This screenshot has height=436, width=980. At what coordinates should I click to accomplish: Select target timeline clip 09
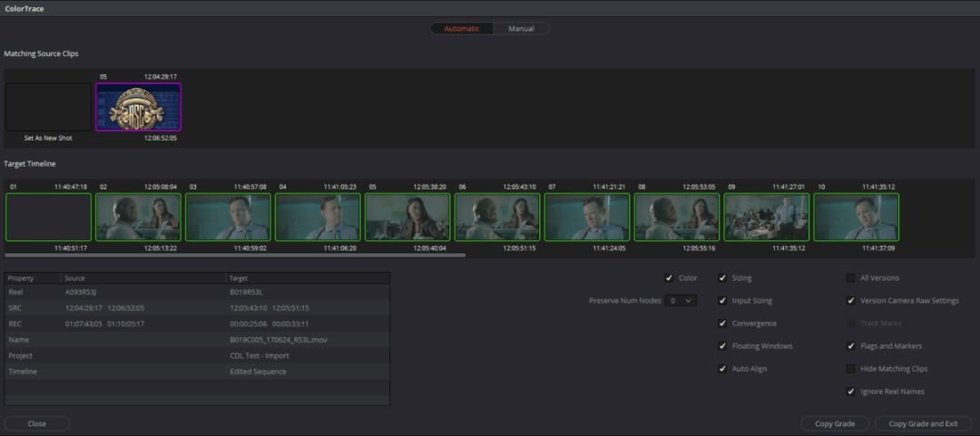766,217
